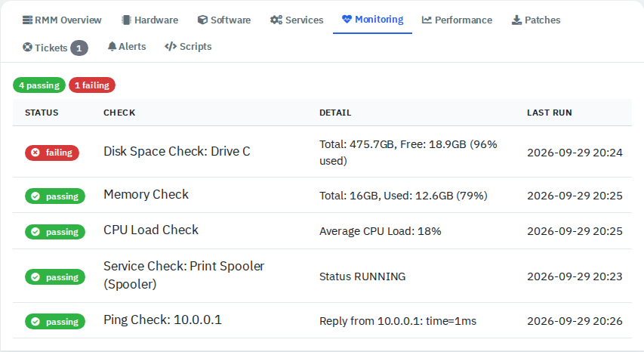
Task: Select the CPU Load Check name
Action: pyautogui.click(x=151, y=230)
